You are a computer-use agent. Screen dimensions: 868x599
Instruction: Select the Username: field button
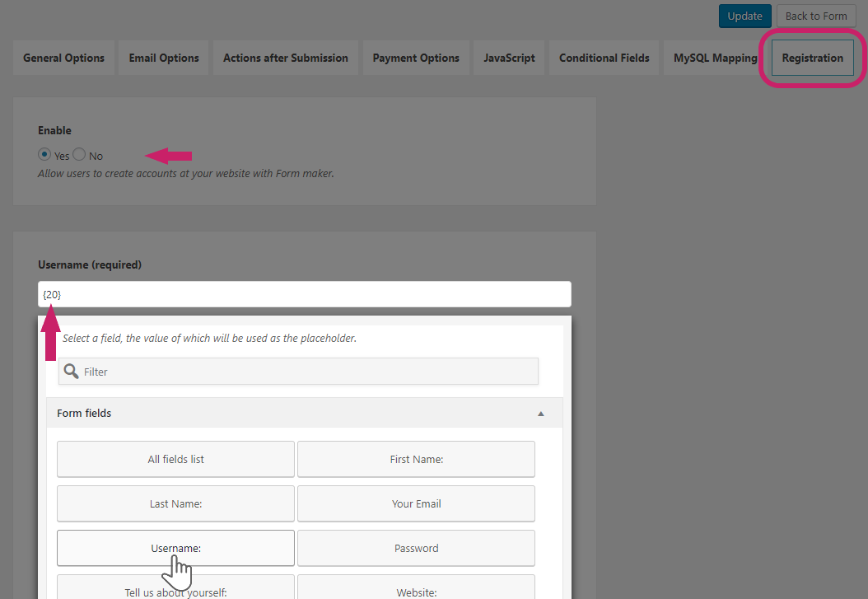point(175,548)
